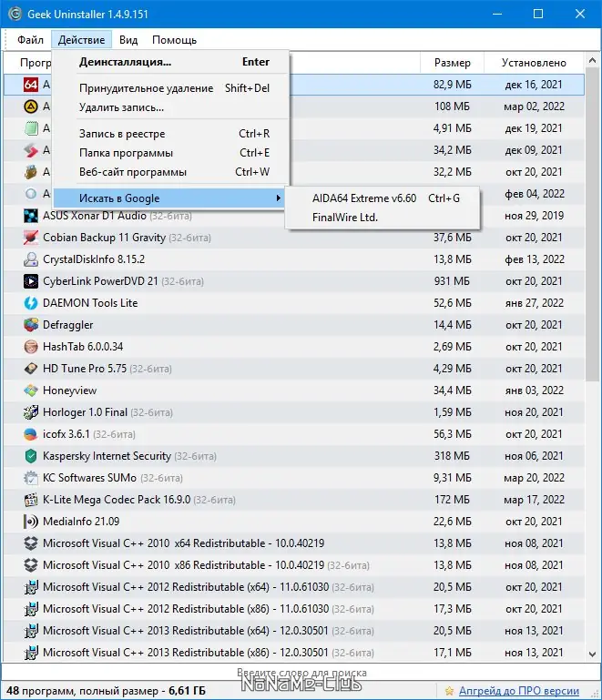Open the Файл menu
The image size is (602, 700).
point(30,40)
